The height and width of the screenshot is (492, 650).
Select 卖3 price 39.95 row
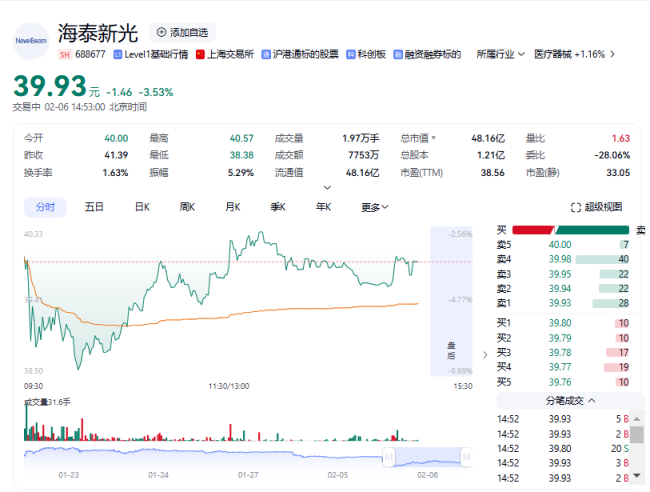[563, 274]
